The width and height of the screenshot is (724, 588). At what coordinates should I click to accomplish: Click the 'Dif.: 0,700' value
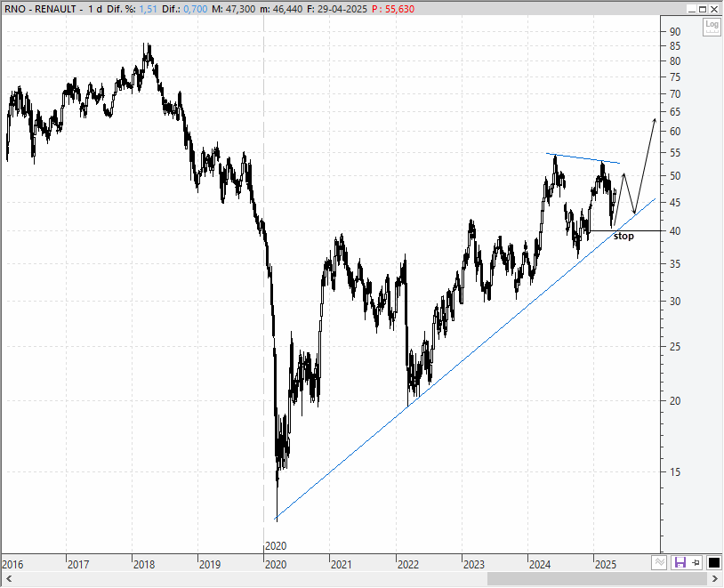click(x=184, y=9)
